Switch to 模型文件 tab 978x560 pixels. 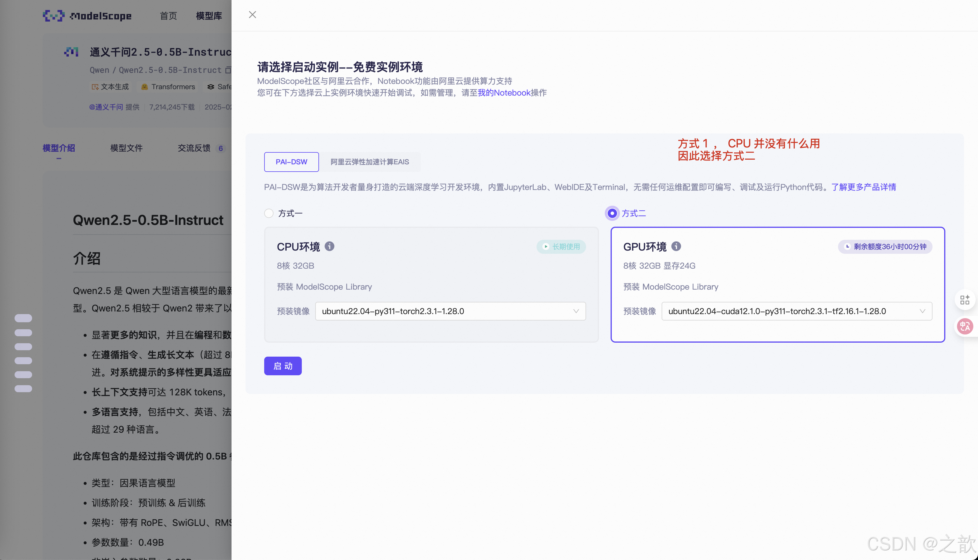(x=127, y=148)
